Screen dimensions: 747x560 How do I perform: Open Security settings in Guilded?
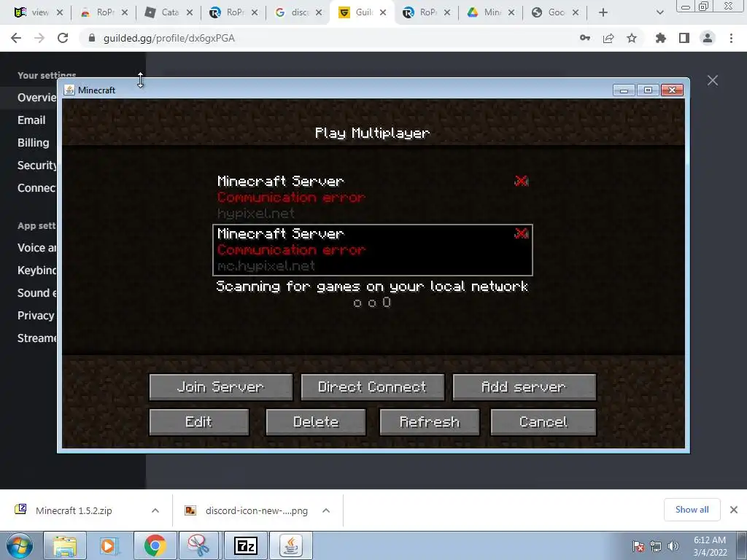click(36, 166)
